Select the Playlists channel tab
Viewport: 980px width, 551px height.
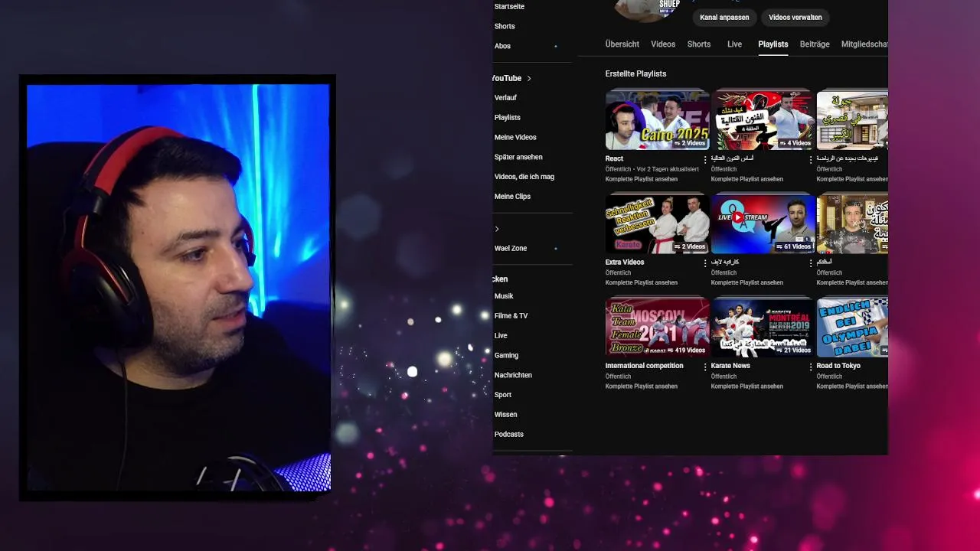coord(773,44)
